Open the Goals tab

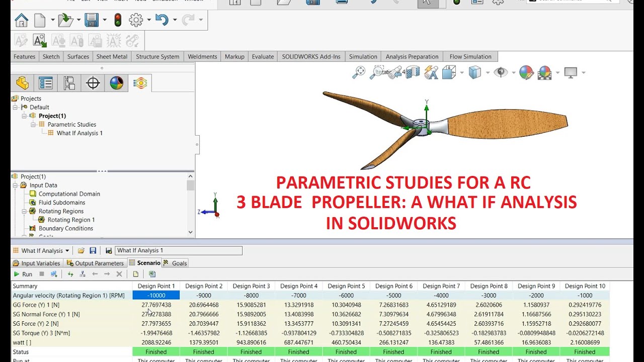point(176,263)
